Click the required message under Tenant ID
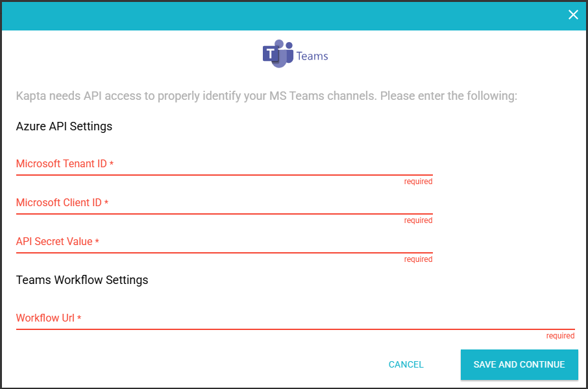Viewport: 588px width, 389px height. (418, 182)
